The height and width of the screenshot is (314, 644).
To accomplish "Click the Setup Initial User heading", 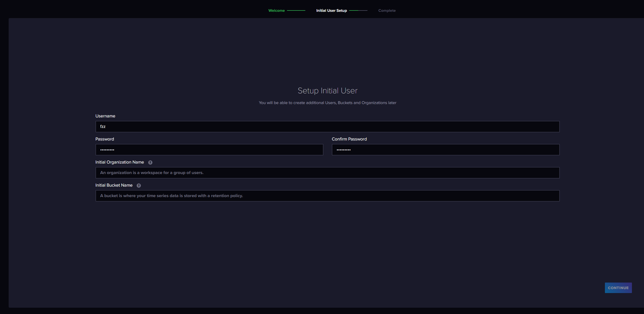I will [327, 91].
